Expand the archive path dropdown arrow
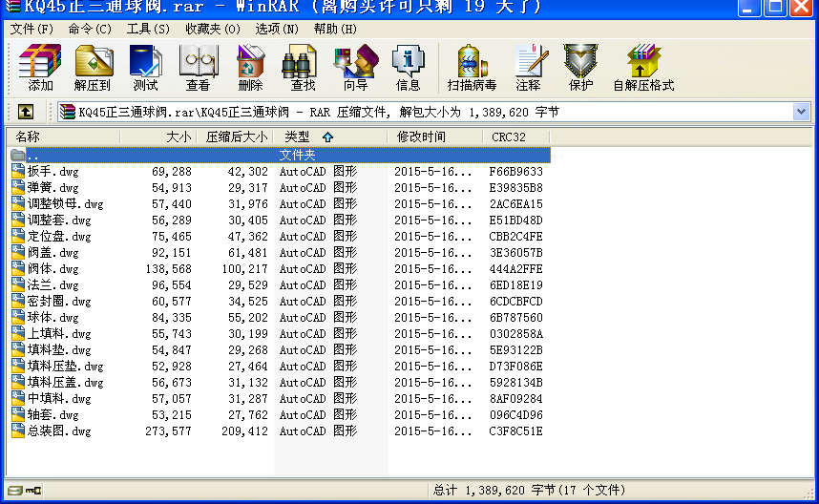 point(801,112)
